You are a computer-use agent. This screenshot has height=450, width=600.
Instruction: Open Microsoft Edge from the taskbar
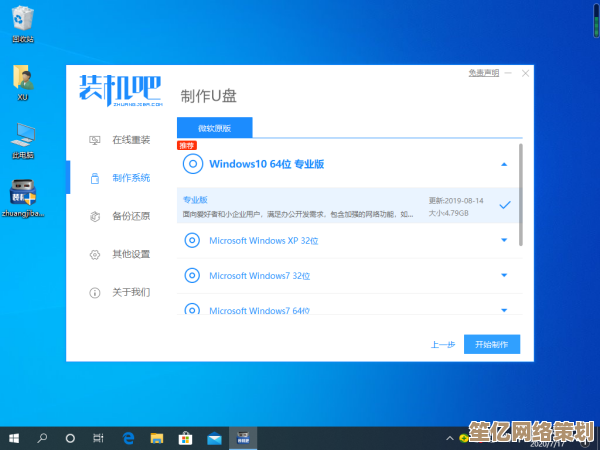coord(128,438)
